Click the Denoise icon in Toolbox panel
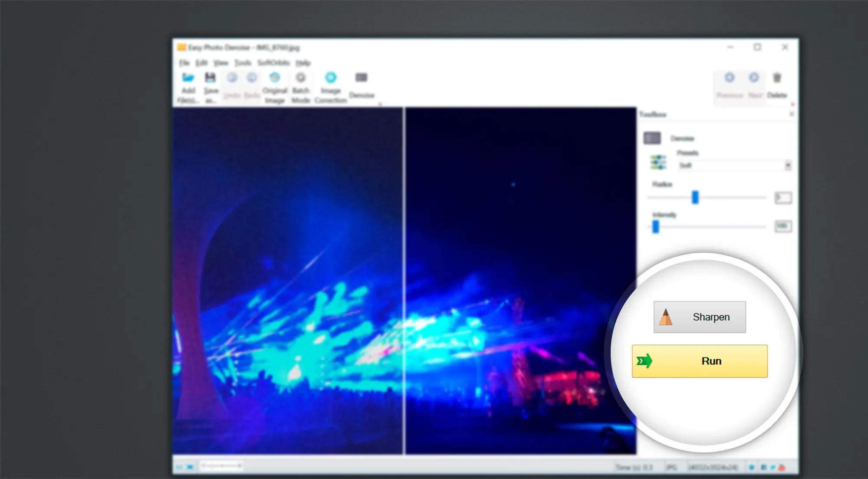868x479 pixels. [x=652, y=138]
